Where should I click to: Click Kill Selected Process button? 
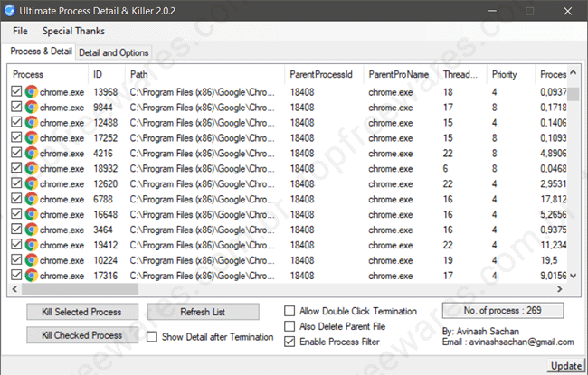[82, 312]
